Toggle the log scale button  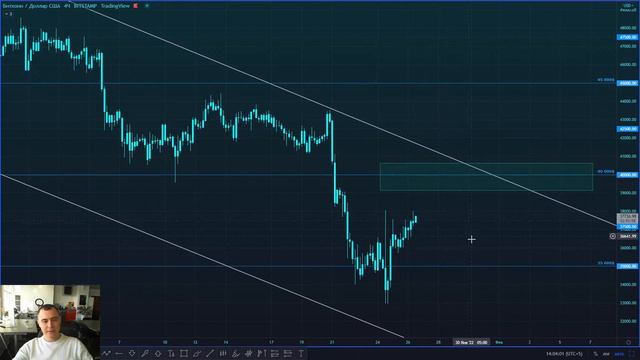tap(606, 354)
